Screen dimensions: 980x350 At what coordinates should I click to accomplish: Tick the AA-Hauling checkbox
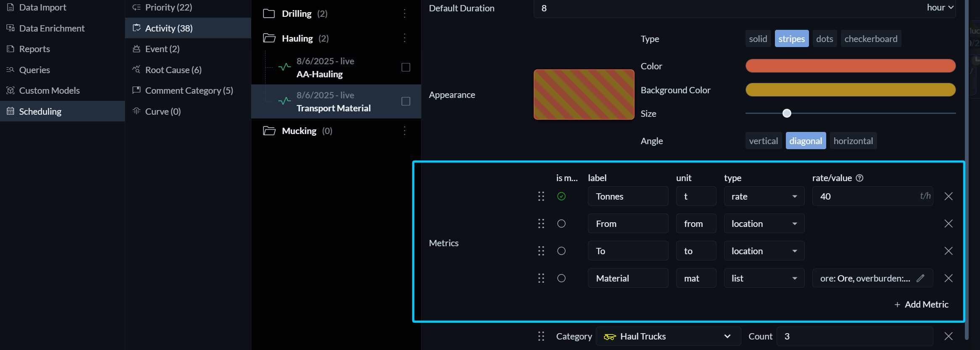pyautogui.click(x=406, y=67)
